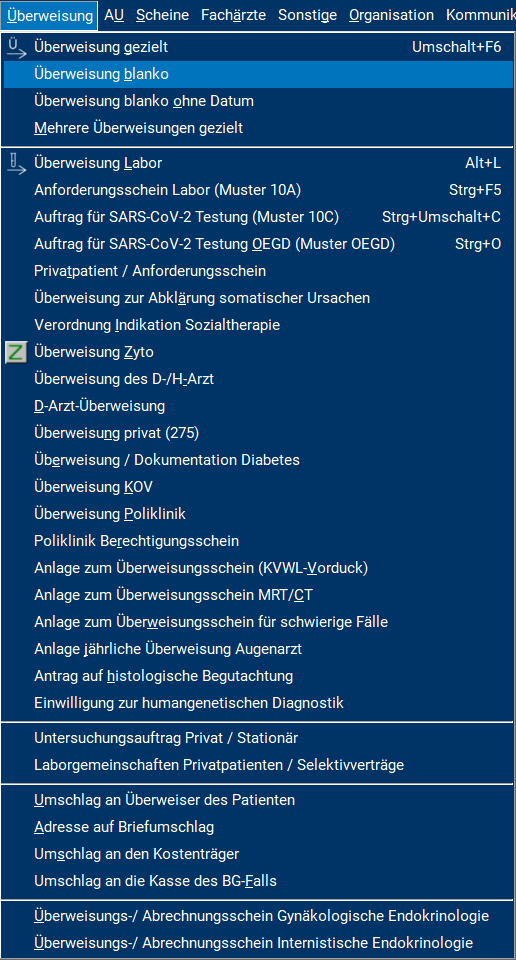The image size is (516, 960).
Task: Choose Anlage Überweisungsschein für schwierige Fälle
Action: (x=258, y=622)
